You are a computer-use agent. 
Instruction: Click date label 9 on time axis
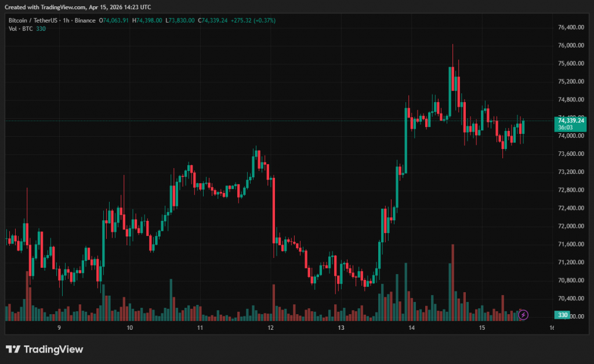point(59,328)
